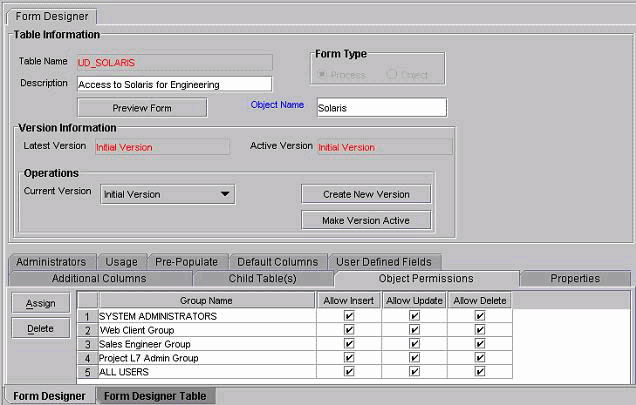Screen dimensions: 636x405
Task: Select the Object form type radio button
Action: click(x=392, y=74)
